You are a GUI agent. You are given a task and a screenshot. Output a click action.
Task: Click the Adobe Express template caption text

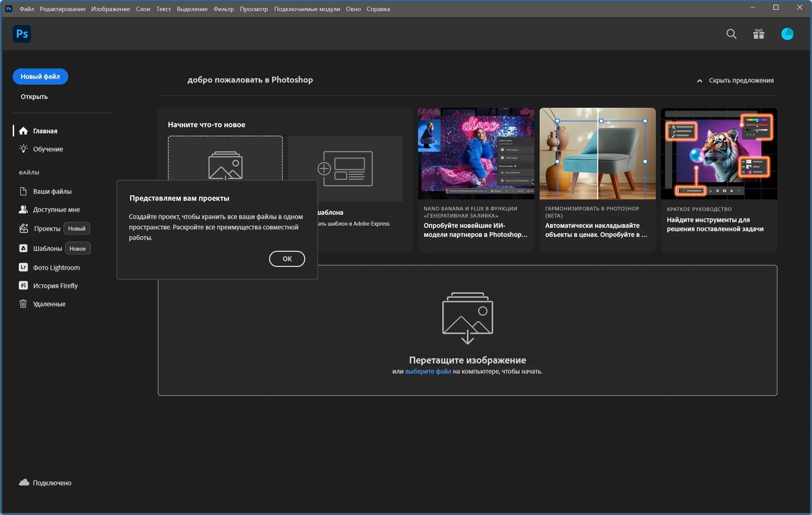coord(354,224)
